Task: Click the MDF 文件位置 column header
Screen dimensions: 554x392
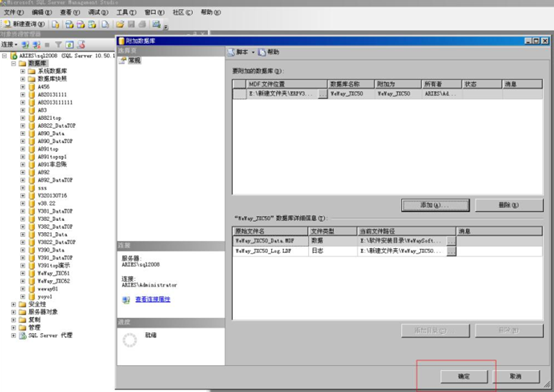Action: [x=287, y=84]
